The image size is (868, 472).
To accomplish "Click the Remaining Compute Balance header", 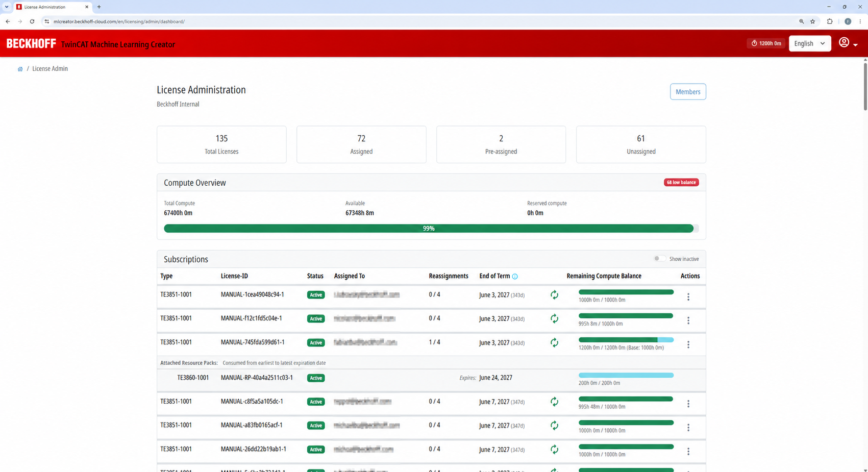I will [604, 276].
